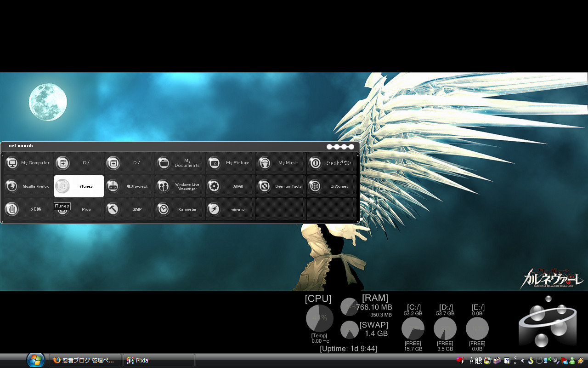This screenshot has height=368, width=588.
Task: Click the RAM value '766.10 MB'
Action: (x=374, y=307)
